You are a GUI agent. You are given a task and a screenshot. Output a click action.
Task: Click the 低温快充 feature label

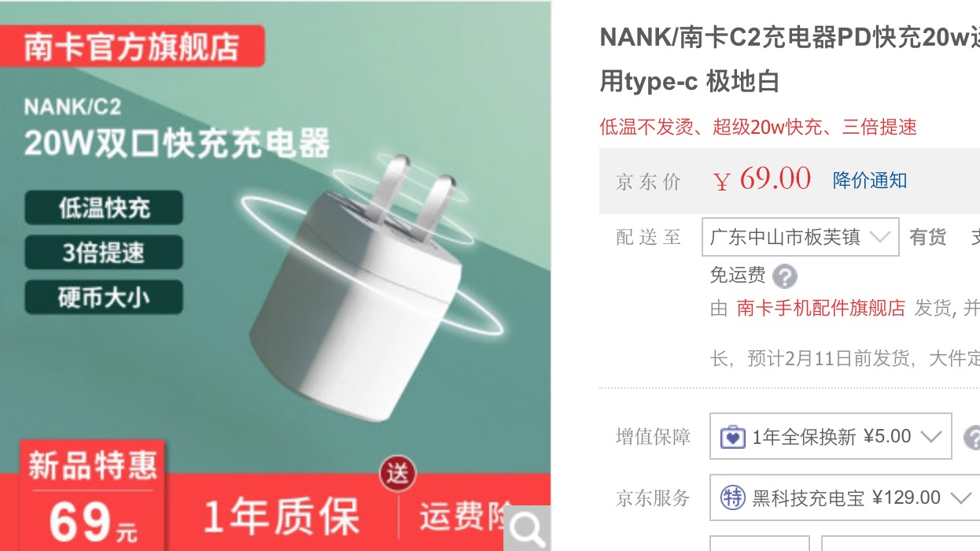click(104, 208)
